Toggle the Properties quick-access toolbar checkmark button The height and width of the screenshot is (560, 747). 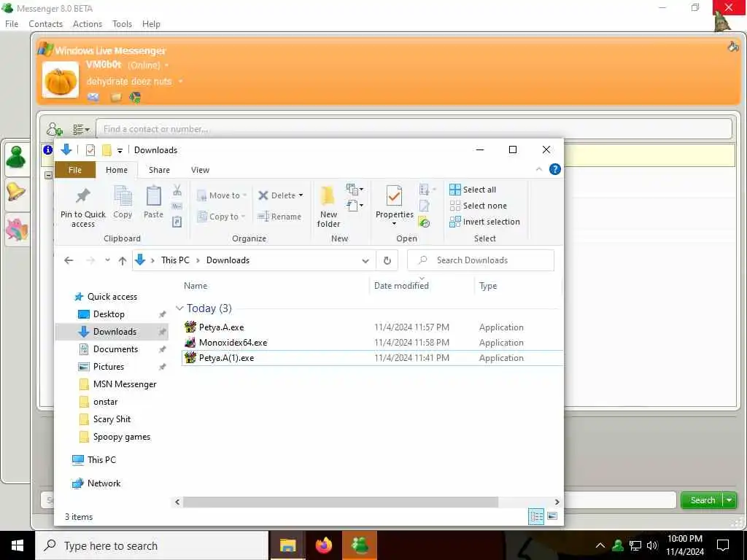[x=90, y=150]
